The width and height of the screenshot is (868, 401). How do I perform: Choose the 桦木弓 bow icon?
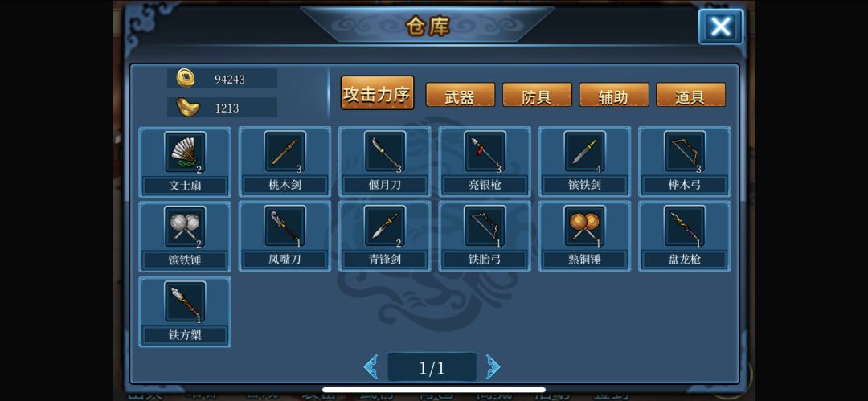685,152
